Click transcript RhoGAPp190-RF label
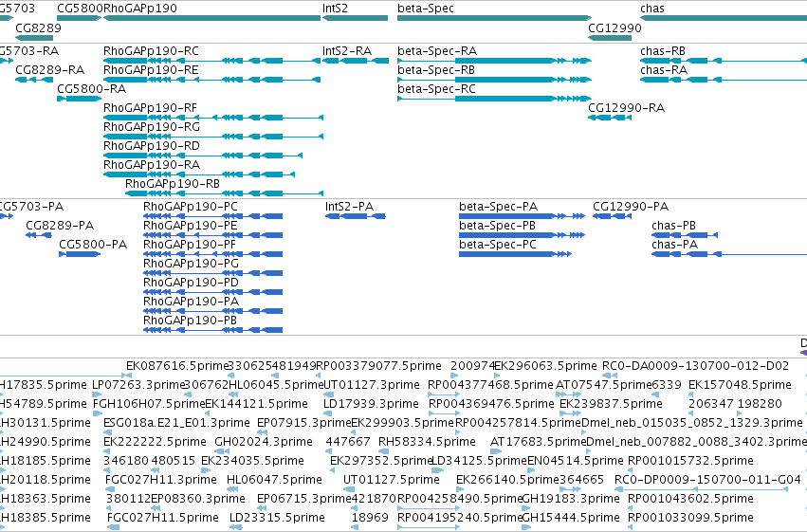Screen dimensions: 807x532 pyautogui.click(x=150, y=108)
